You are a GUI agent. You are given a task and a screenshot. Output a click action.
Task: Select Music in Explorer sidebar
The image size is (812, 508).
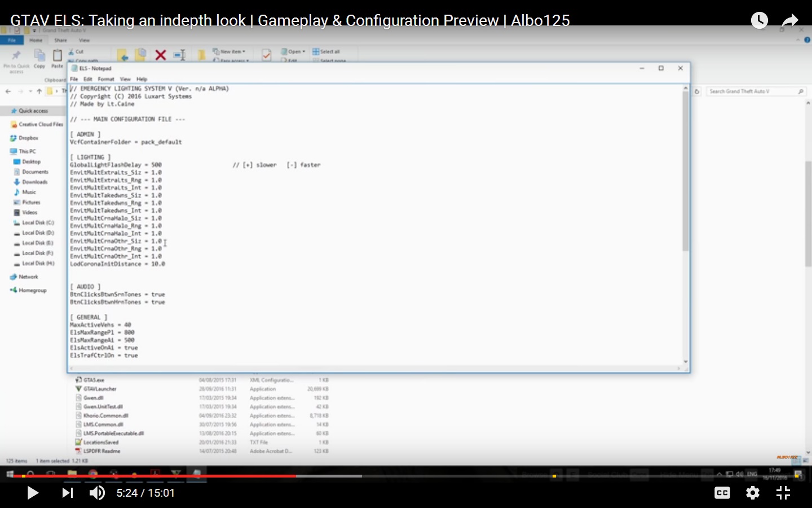25,192
